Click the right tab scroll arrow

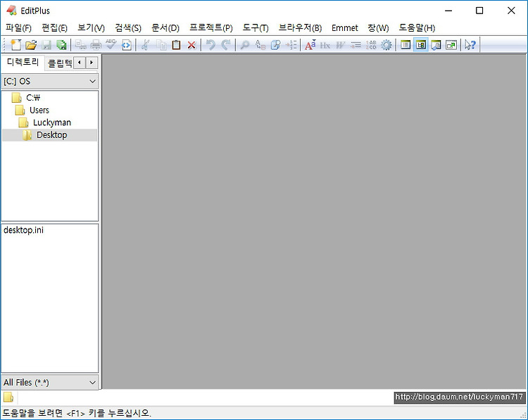[x=92, y=63]
